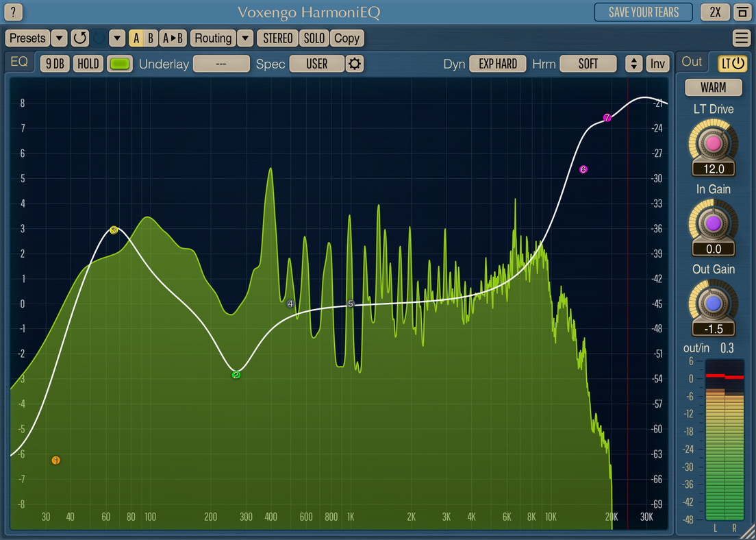This screenshot has width=756, height=540.
Task: Enable HOLD for the spectrum
Action: pyautogui.click(x=88, y=64)
